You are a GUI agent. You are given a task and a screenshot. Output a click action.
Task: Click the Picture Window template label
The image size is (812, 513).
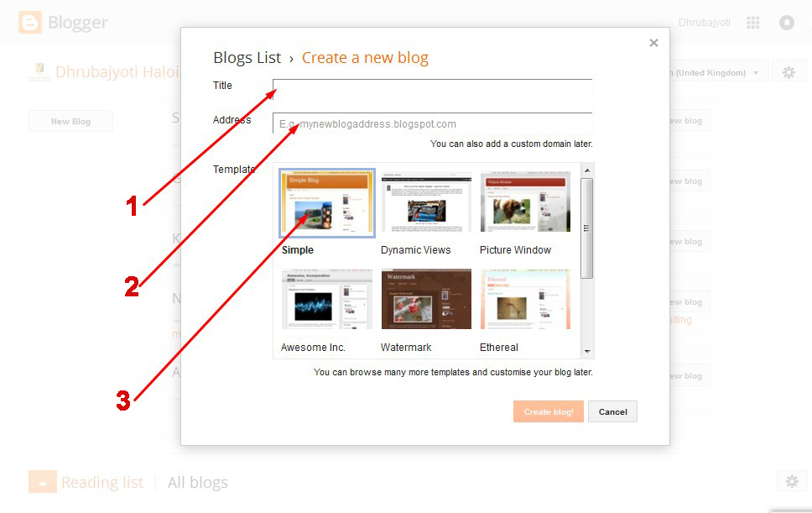tap(515, 249)
